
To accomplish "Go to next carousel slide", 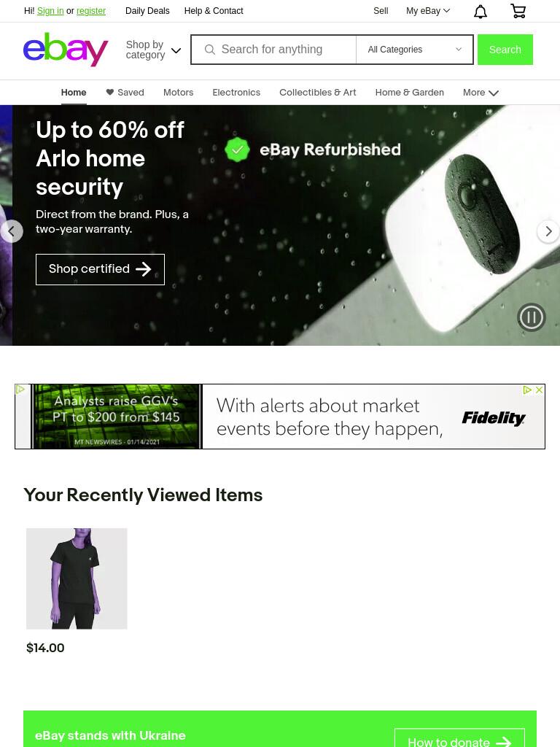I will pos(548,231).
